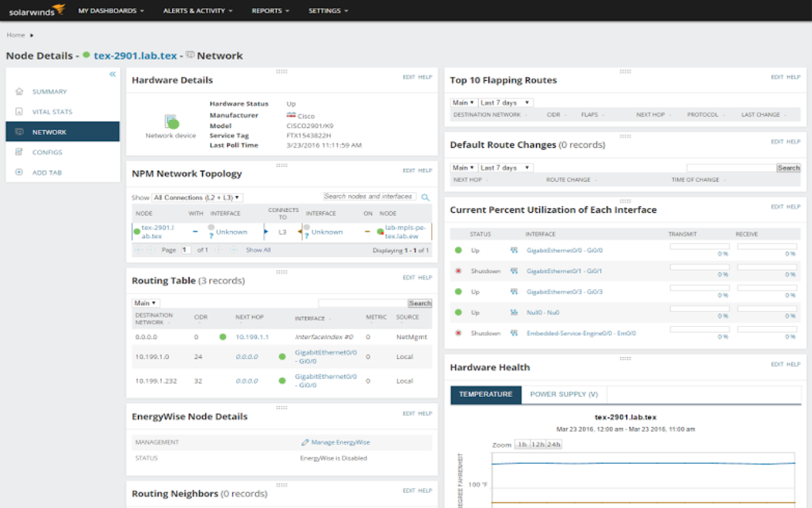This screenshot has width=812, height=508.
Task: Collapse the left navigation with the double chevron
Action: pos(112,73)
